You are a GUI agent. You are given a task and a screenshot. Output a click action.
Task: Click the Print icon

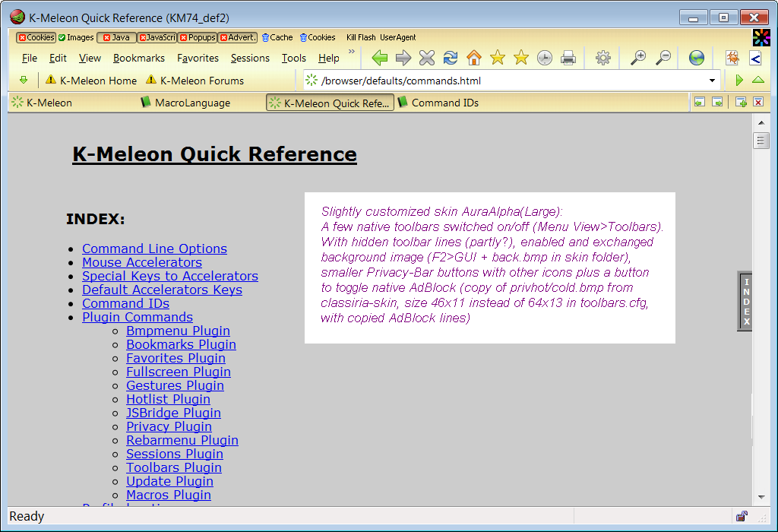568,58
